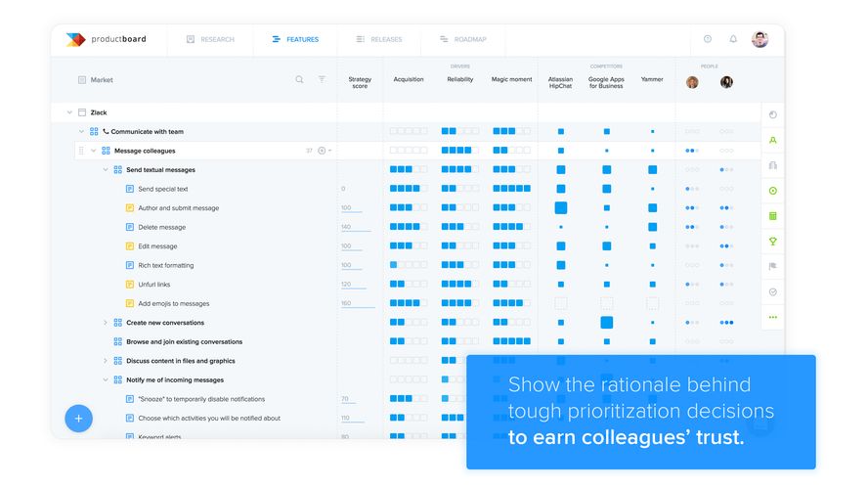This screenshot has width=868, height=489.
Task: Click the 37 count on Message colleagues
Action: click(309, 151)
